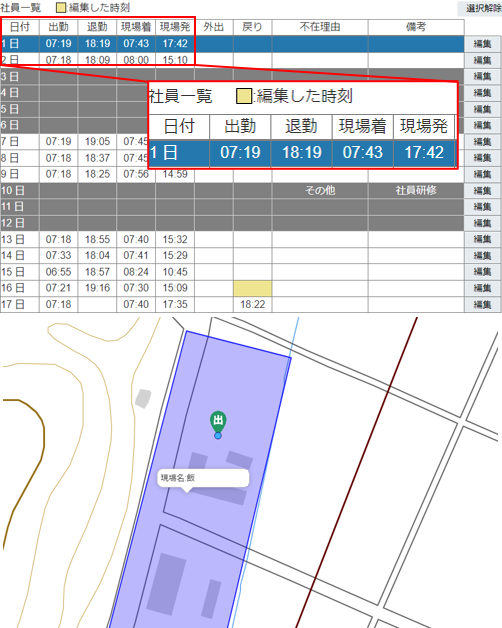Select the 08:00 現場着 cell on 2日

(136, 60)
